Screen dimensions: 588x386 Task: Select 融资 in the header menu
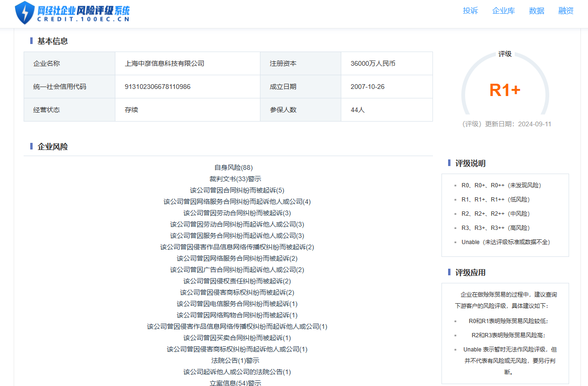pos(566,11)
